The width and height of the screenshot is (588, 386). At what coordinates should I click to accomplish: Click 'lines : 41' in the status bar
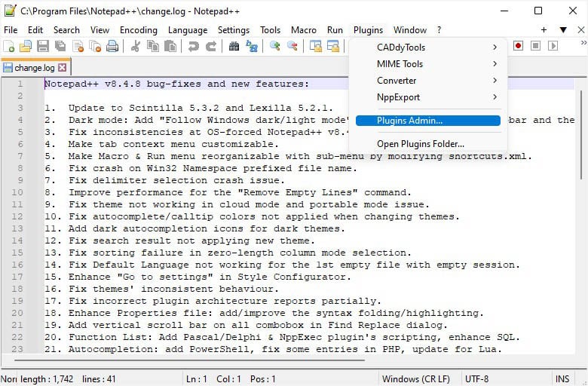point(99,379)
